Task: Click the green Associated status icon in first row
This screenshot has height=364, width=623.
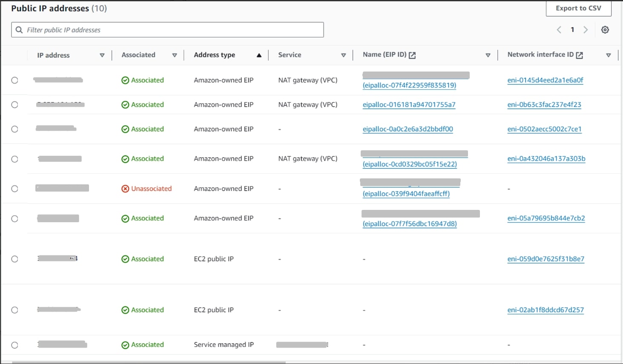Action: (x=126, y=80)
